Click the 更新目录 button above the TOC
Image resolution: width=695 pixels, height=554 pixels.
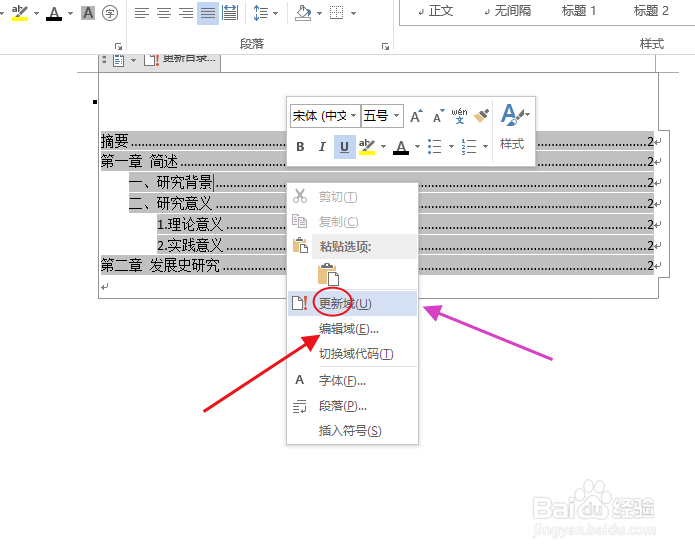pos(180,59)
